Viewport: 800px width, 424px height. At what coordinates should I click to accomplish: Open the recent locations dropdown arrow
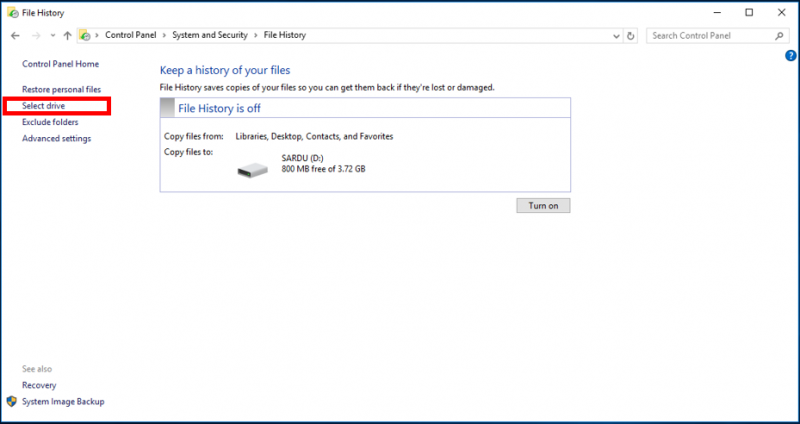pyautogui.click(x=53, y=36)
